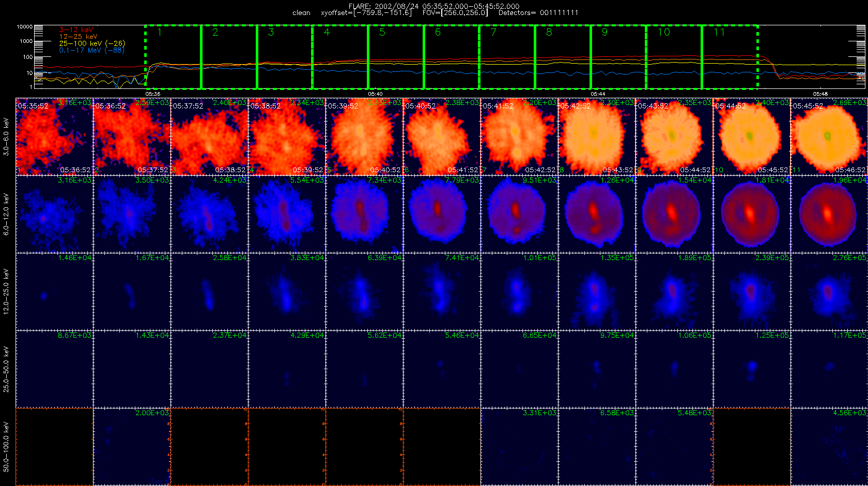Open the 12.0-25.0 keV image with peak 3.83E+04

click(x=287, y=292)
